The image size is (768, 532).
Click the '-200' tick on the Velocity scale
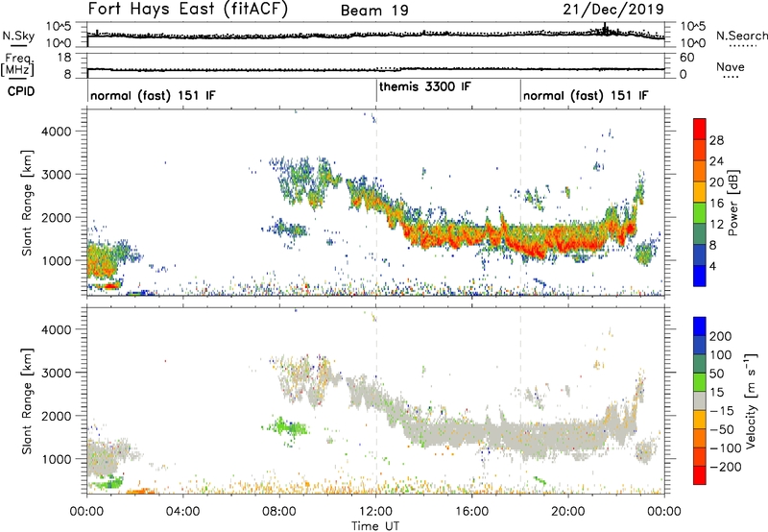[726, 467]
